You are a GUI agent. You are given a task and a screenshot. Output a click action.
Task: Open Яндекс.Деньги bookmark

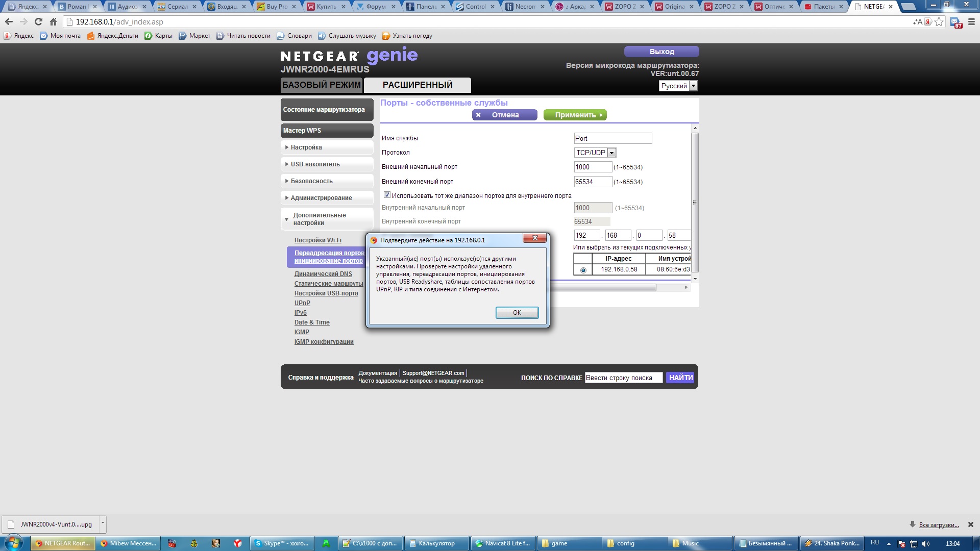coord(112,36)
